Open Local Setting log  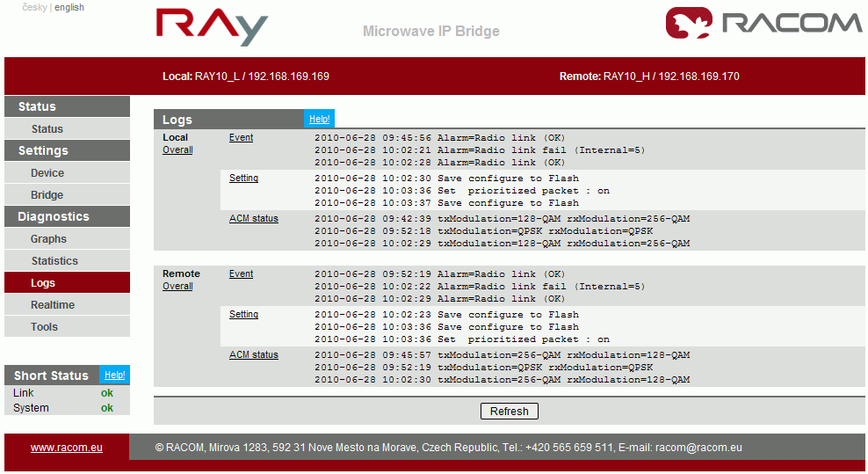(243, 178)
